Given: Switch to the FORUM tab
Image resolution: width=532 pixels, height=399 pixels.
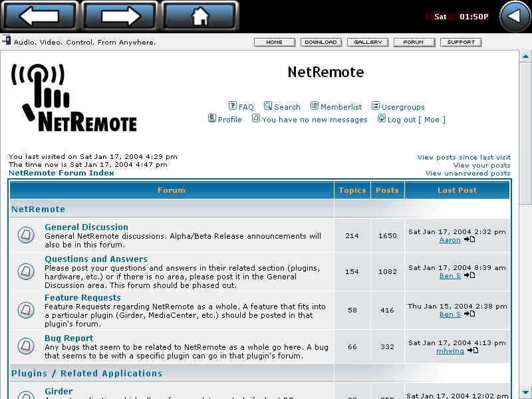Looking at the screenshot, I should click(x=414, y=42).
